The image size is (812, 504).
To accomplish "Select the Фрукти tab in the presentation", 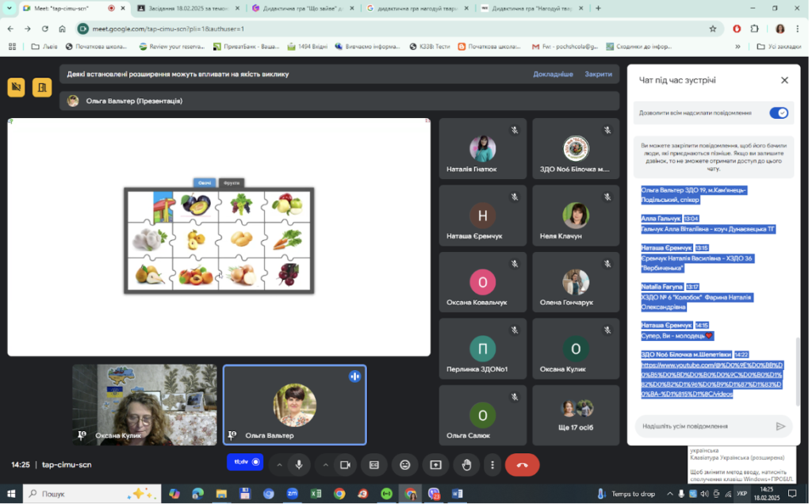I will pos(232,183).
